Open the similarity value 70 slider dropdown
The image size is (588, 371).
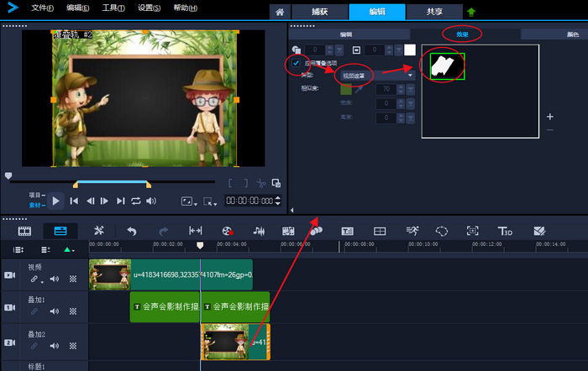(x=411, y=89)
